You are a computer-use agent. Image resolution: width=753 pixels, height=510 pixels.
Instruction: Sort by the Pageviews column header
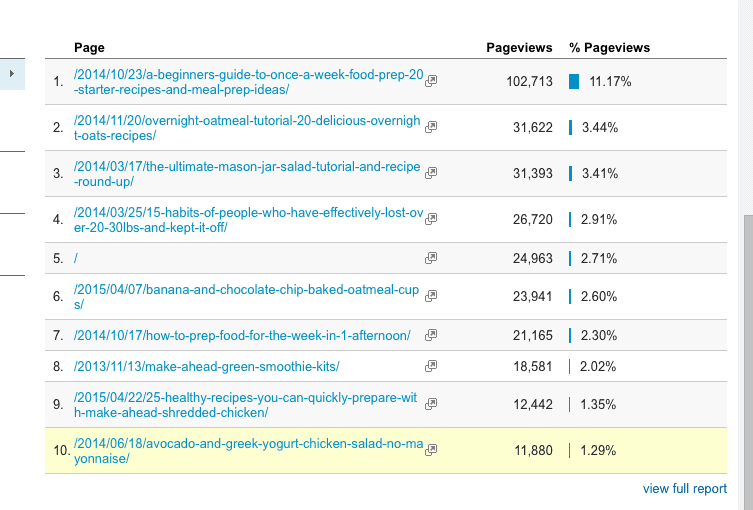(x=519, y=48)
